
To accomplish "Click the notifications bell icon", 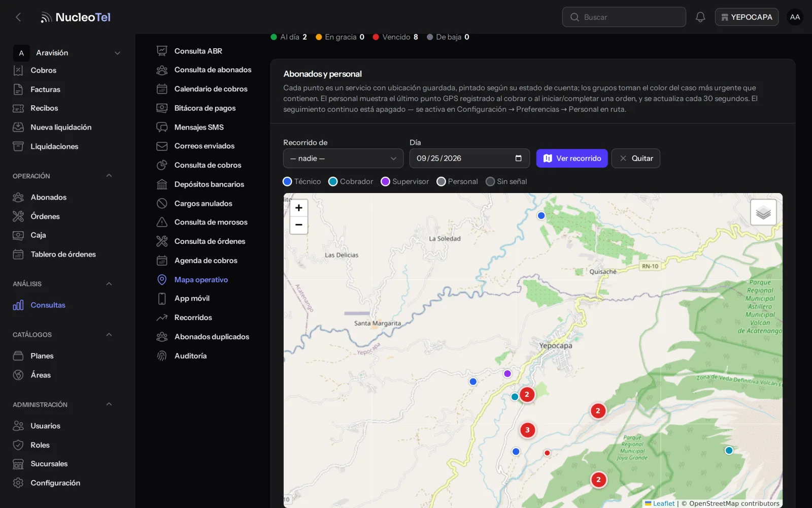I will tap(700, 17).
